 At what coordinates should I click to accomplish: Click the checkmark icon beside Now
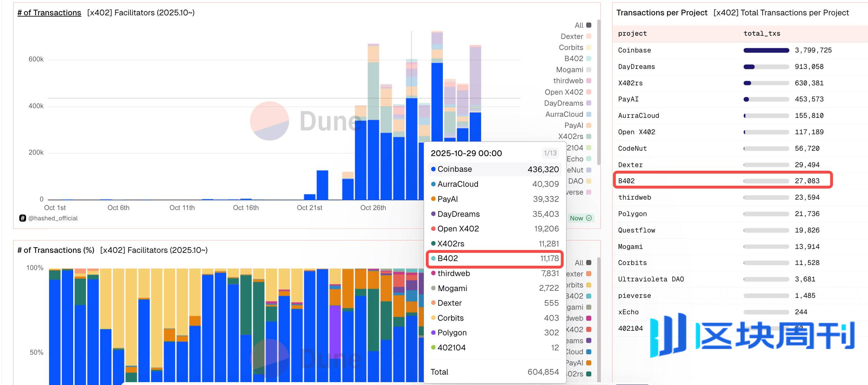click(589, 218)
